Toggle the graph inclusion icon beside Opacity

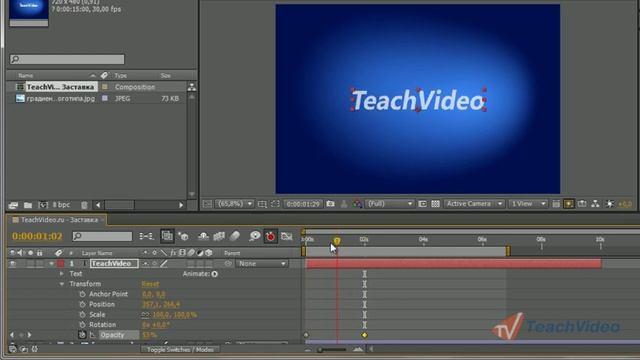pos(93,335)
